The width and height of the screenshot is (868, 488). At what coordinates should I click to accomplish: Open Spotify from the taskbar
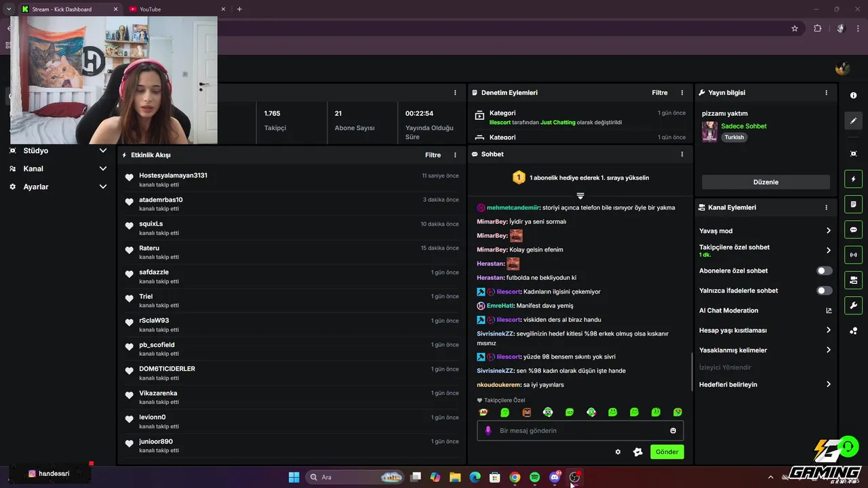click(x=534, y=477)
